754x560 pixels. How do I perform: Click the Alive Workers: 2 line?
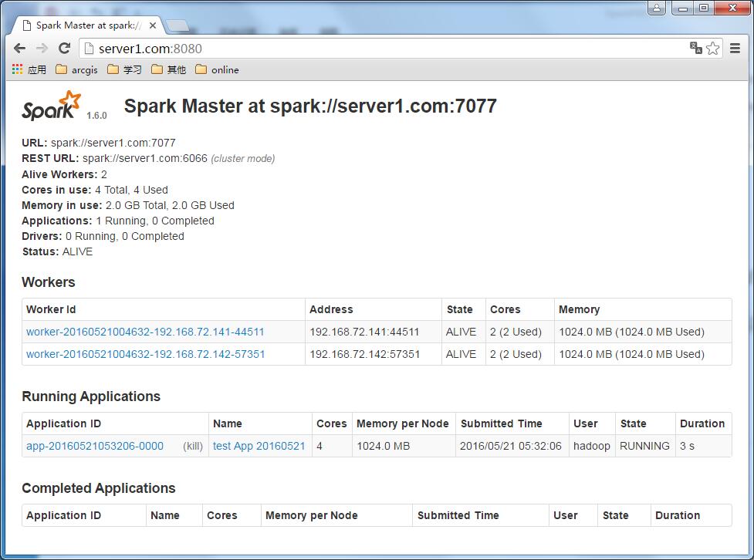(x=64, y=174)
